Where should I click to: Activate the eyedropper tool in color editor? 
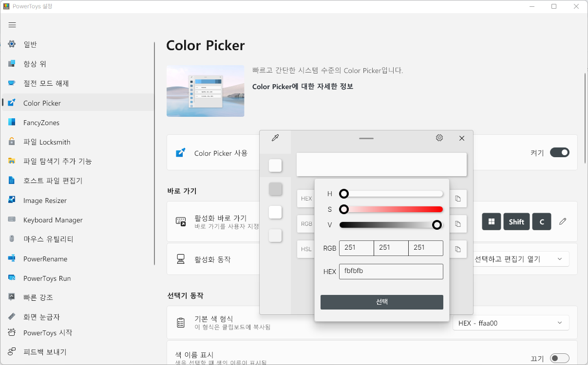coord(275,138)
